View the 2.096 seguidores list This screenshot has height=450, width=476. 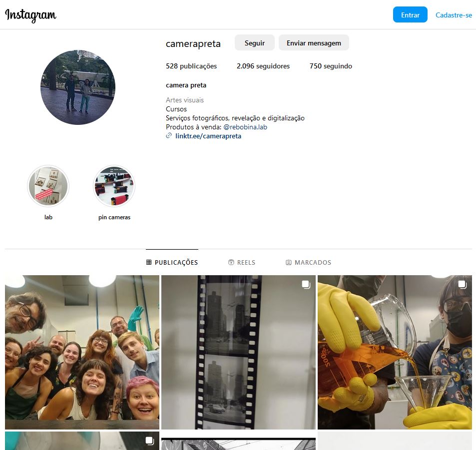263,66
